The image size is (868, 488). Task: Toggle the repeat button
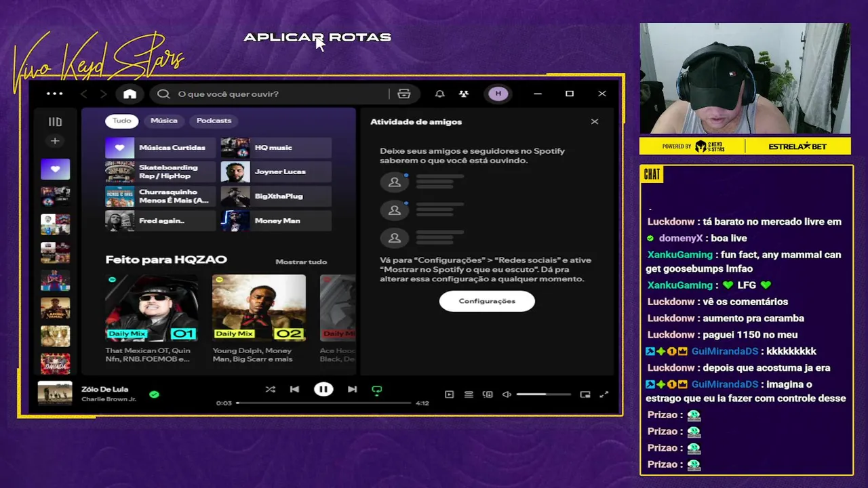point(377,390)
